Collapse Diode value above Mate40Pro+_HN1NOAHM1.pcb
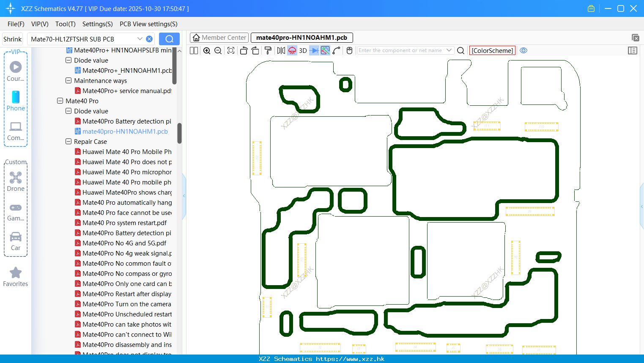The height and width of the screenshot is (363, 644). tap(69, 60)
